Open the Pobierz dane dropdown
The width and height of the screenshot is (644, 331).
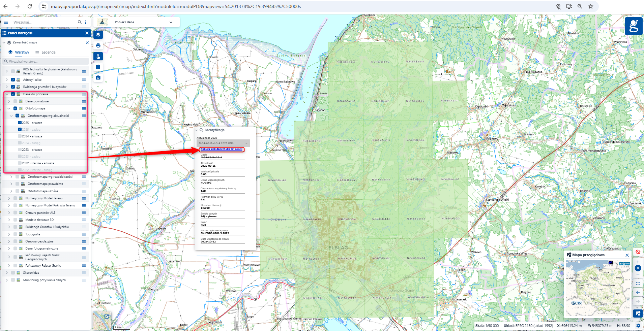(x=170, y=22)
